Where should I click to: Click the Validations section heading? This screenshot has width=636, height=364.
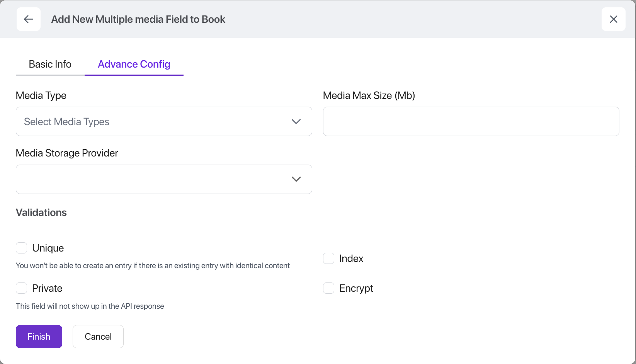point(41,213)
